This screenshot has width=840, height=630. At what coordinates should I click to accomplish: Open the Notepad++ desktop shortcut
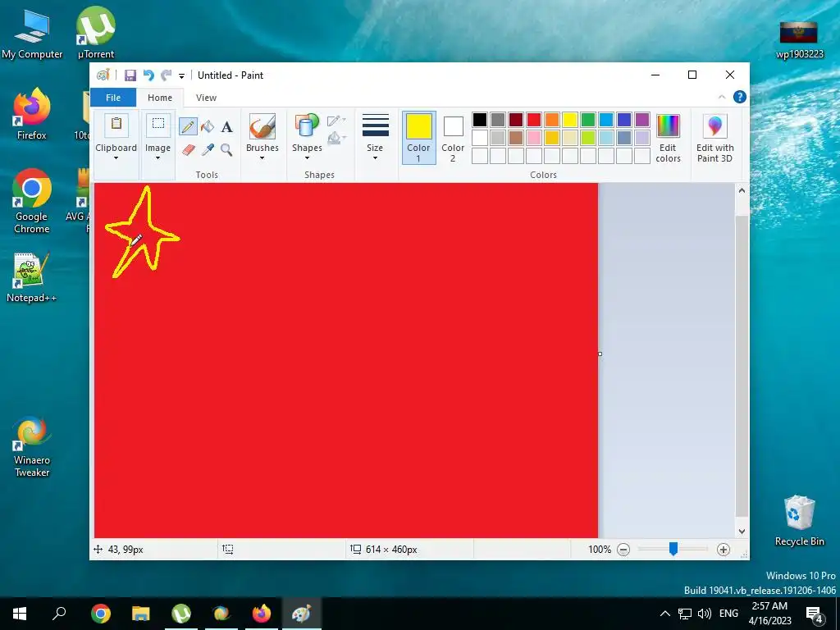pos(32,277)
